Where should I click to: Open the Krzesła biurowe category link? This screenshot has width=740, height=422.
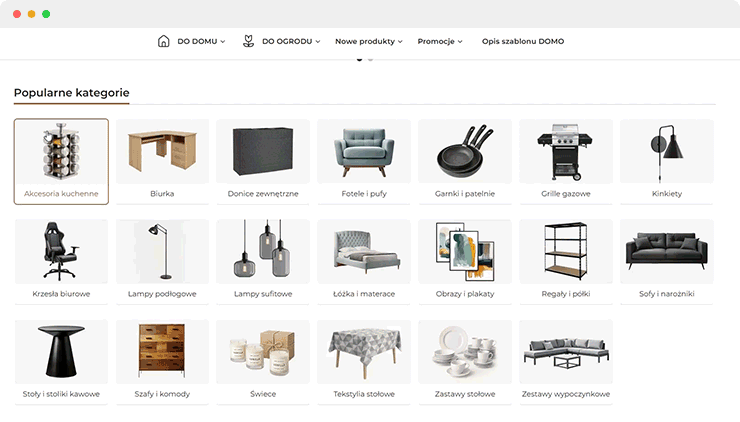click(61, 294)
